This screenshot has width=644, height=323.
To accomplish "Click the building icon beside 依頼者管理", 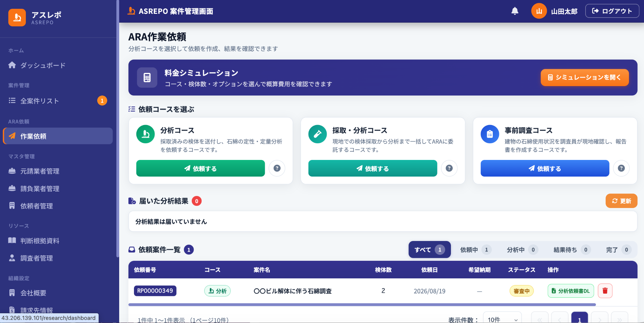I will (12, 206).
